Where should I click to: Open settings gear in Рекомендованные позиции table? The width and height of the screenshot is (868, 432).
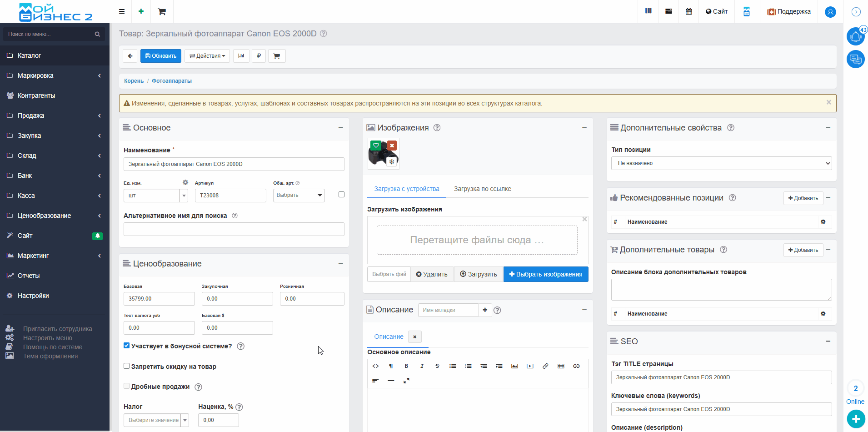pyautogui.click(x=823, y=222)
